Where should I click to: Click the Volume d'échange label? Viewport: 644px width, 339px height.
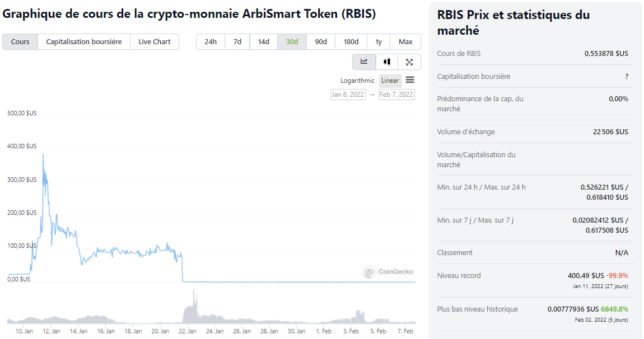click(466, 132)
